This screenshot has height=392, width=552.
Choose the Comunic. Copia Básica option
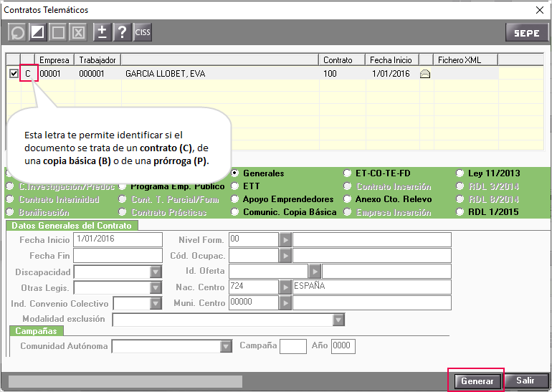tap(235, 212)
